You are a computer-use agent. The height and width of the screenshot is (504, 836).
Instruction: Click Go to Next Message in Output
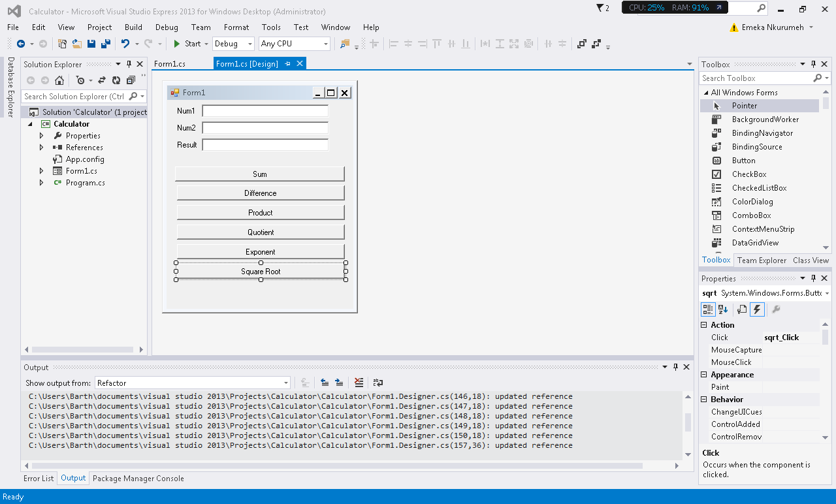pyautogui.click(x=339, y=383)
